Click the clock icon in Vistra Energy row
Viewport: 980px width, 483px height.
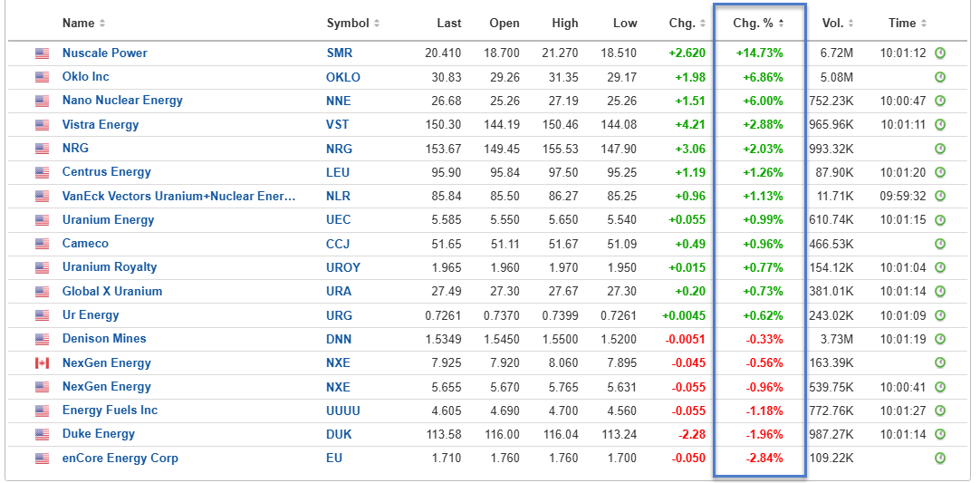[939, 124]
